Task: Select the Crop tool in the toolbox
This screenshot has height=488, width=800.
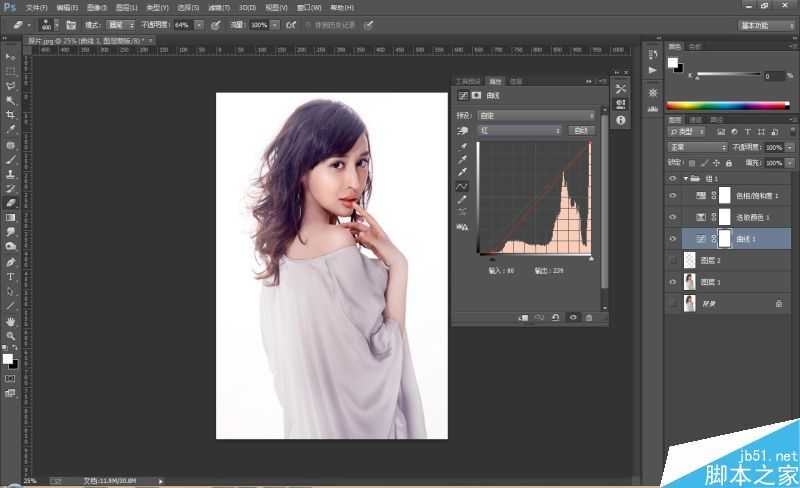Action: coord(11,115)
